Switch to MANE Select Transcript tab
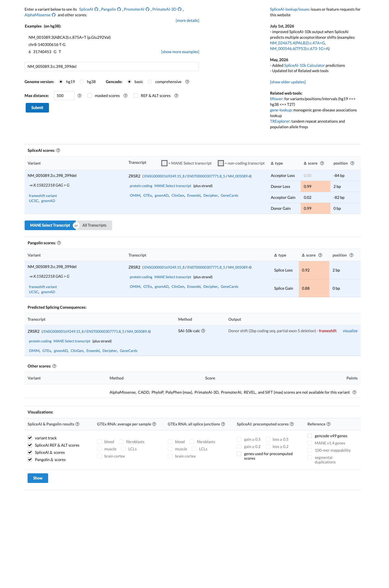 tap(50, 225)
